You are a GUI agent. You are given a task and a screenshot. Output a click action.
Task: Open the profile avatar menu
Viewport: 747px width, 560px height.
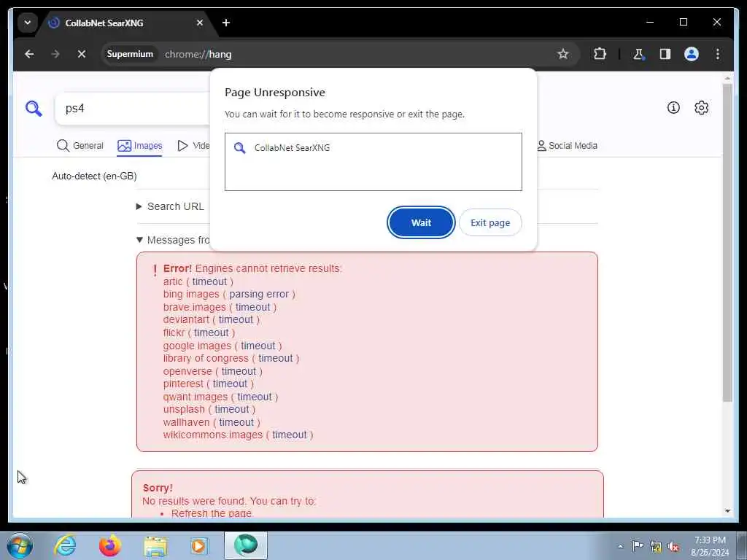(x=692, y=54)
